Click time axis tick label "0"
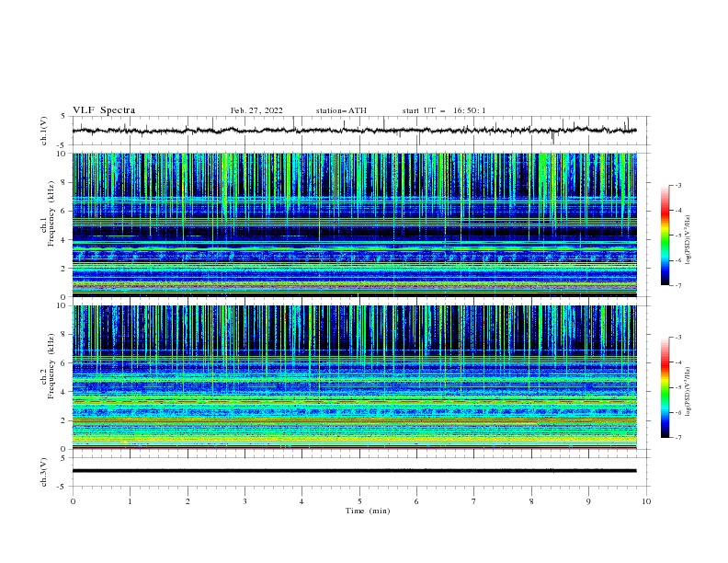This screenshot has width=728, height=563. pos(73,501)
